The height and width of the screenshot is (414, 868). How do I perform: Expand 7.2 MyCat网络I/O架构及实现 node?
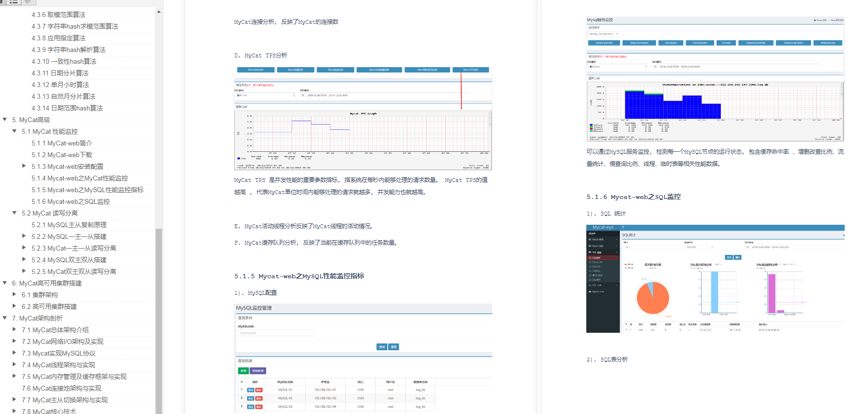point(15,341)
